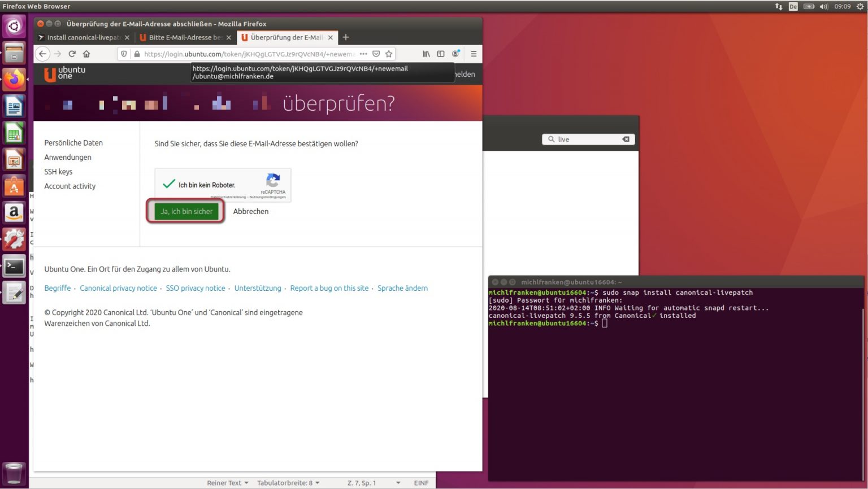
Task: Save the page to Pocket
Action: 376,54
